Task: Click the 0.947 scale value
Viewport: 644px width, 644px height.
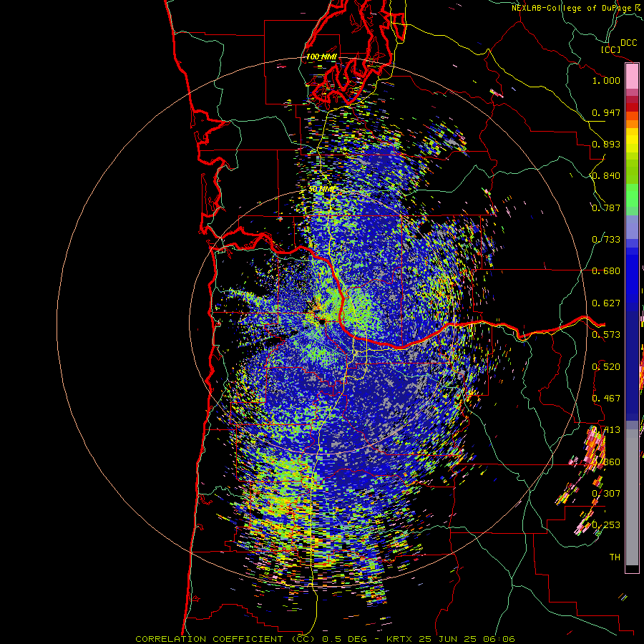Action: [x=606, y=112]
